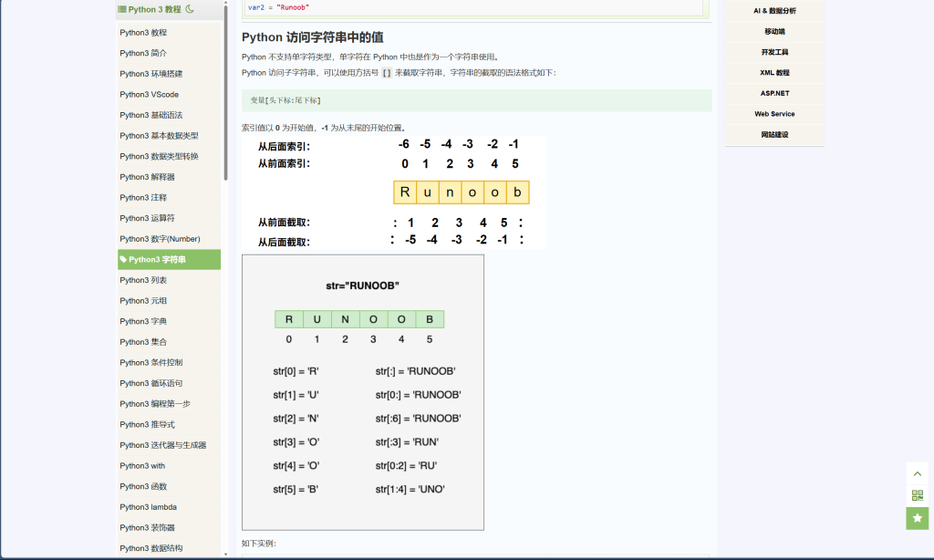Select the Web Service category
This screenshot has height=560, width=934.
[x=773, y=114]
